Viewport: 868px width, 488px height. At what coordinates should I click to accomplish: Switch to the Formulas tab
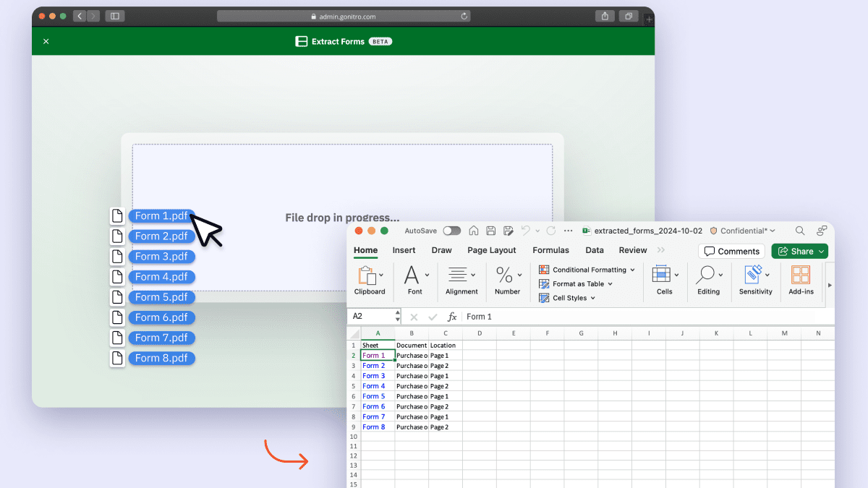550,250
